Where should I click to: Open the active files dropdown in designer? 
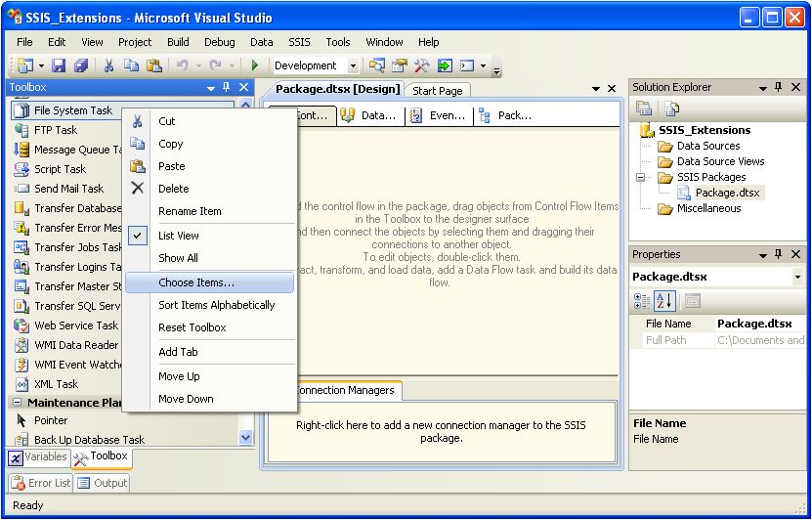click(x=595, y=89)
